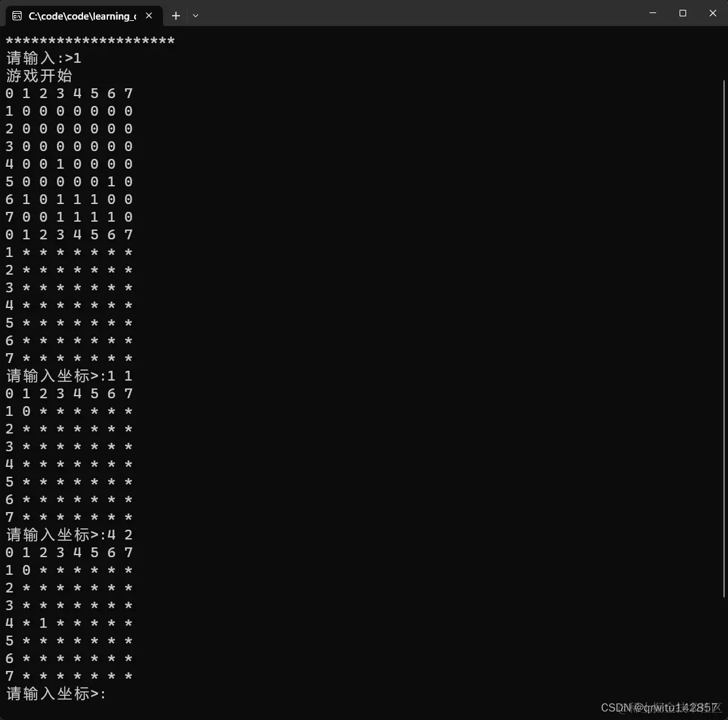Screen dimensions: 728x720
Task: Open a new terminal tab with plus
Action: [175, 16]
